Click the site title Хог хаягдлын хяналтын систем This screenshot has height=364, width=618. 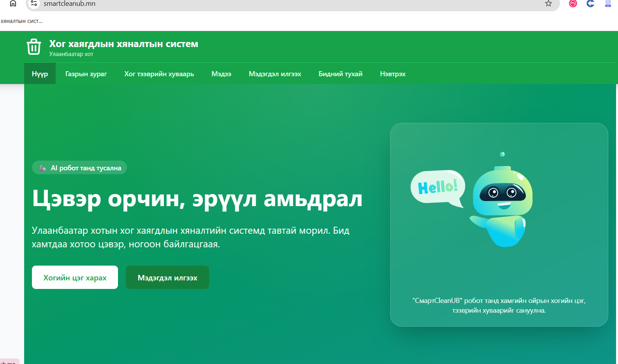click(x=123, y=44)
